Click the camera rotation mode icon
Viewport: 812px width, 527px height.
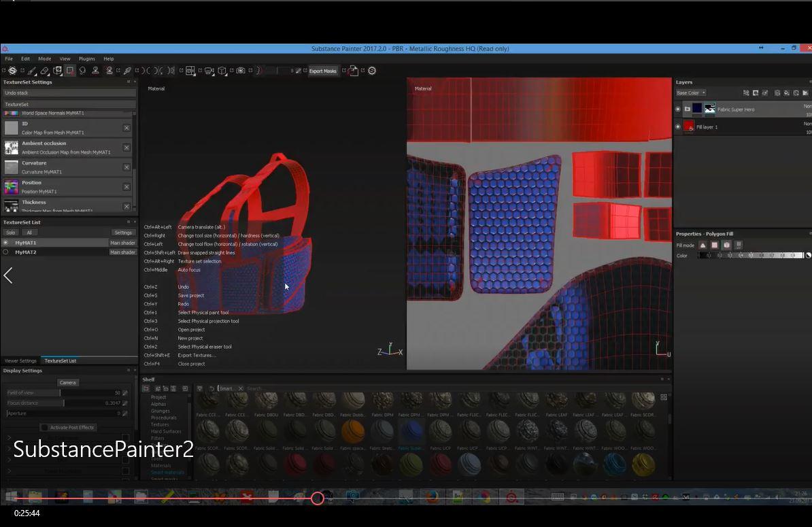pos(209,71)
